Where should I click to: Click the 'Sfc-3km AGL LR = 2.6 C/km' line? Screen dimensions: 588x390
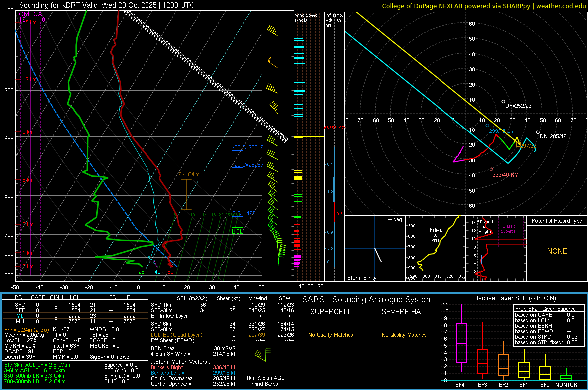[37, 365]
